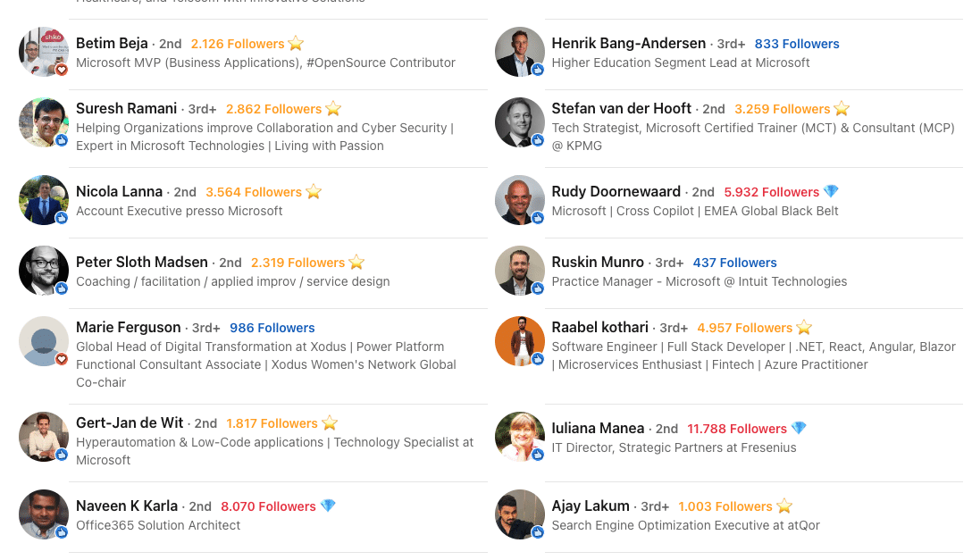Open Stefan van der Hooft's profile photo
Viewport: 972px width, 560px height.
[519, 122]
